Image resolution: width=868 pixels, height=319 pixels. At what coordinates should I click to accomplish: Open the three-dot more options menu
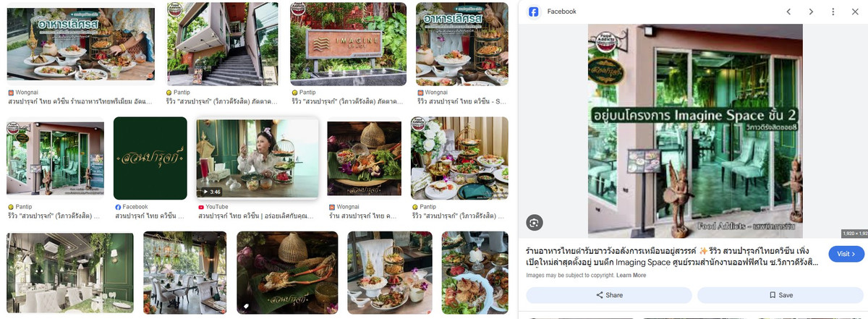[833, 12]
